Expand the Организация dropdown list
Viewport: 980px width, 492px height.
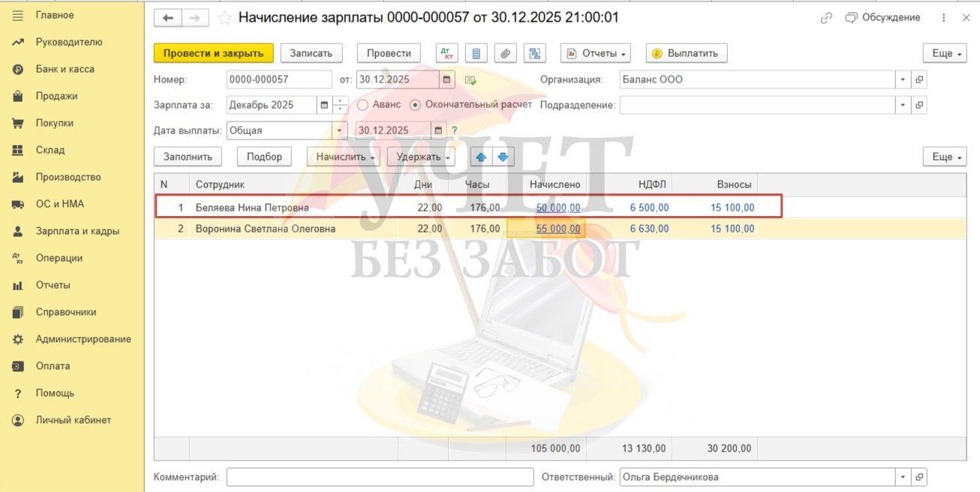click(903, 79)
